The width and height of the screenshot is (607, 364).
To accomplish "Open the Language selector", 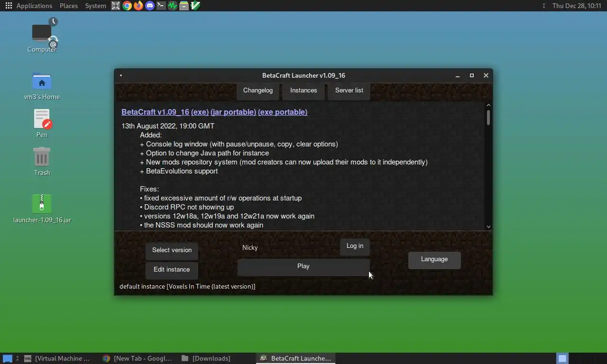I will (x=434, y=259).
